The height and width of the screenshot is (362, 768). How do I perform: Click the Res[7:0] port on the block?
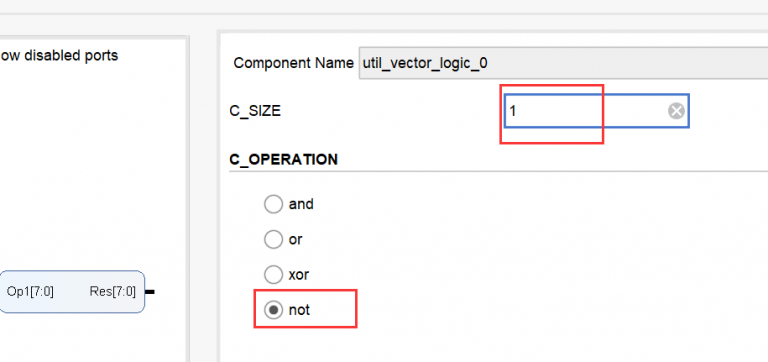tap(113, 292)
